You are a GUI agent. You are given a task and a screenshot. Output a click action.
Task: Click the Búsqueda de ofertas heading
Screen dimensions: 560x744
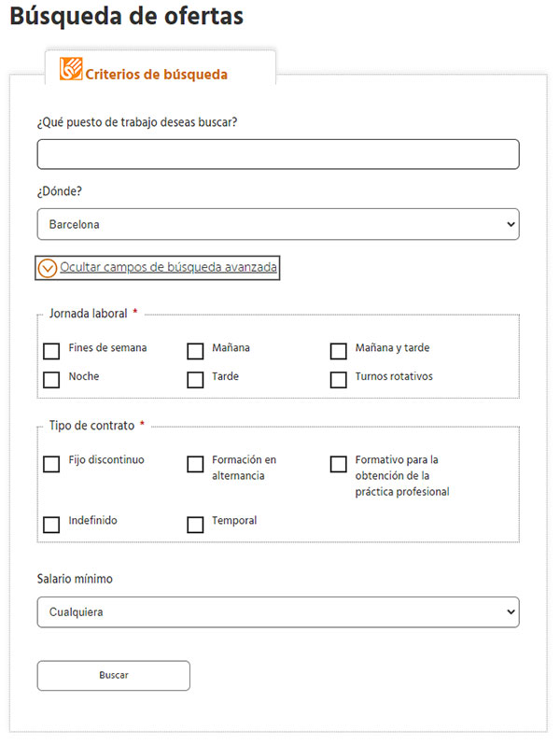pos(127,17)
